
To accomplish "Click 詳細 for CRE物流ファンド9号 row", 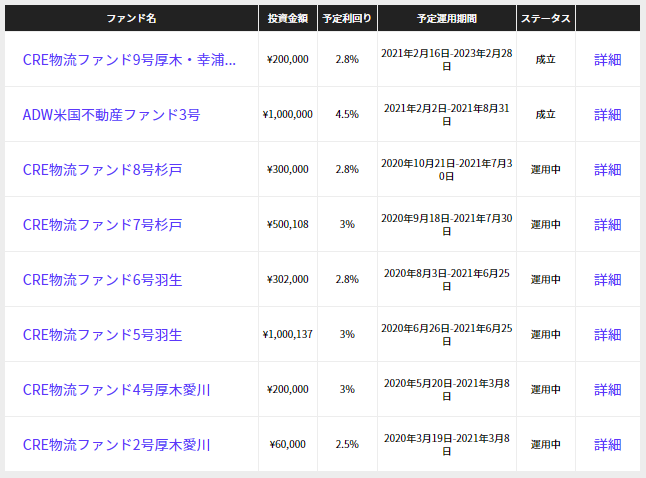I will click(x=608, y=60).
